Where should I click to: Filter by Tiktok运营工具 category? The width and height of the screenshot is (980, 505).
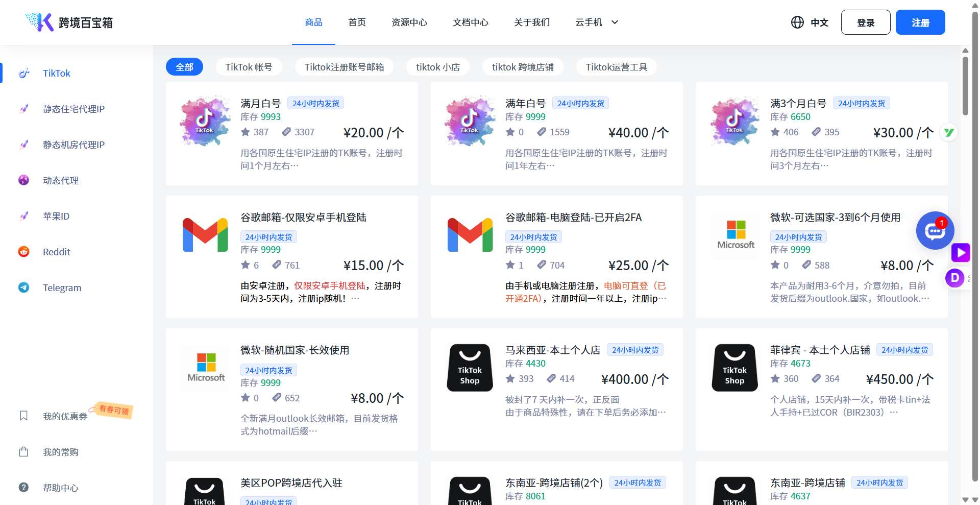click(616, 67)
